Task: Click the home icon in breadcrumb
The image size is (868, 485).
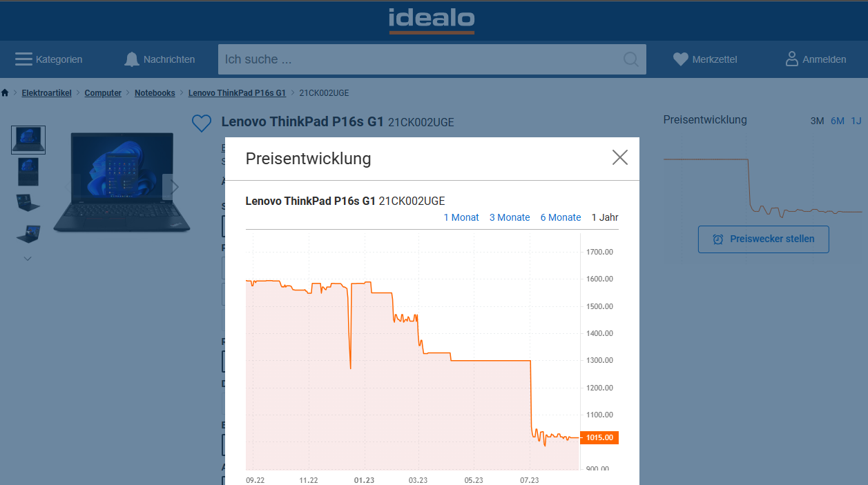Action: pos(5,93)
